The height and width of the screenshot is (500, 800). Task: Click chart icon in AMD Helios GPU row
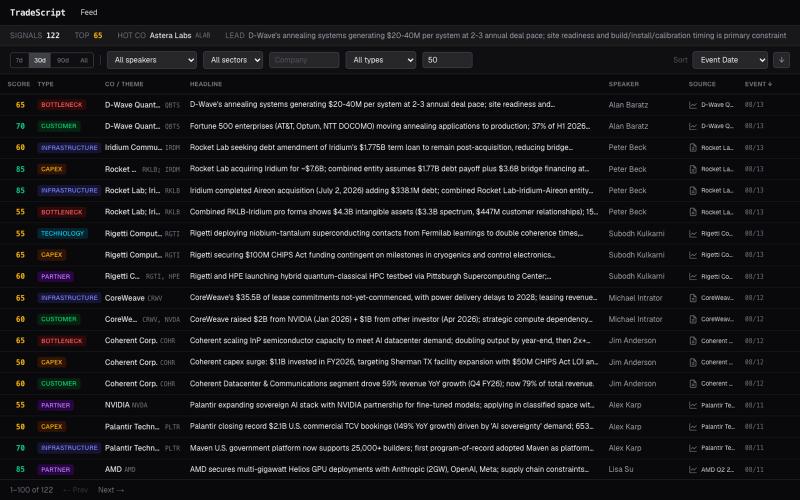pos(693,470)
